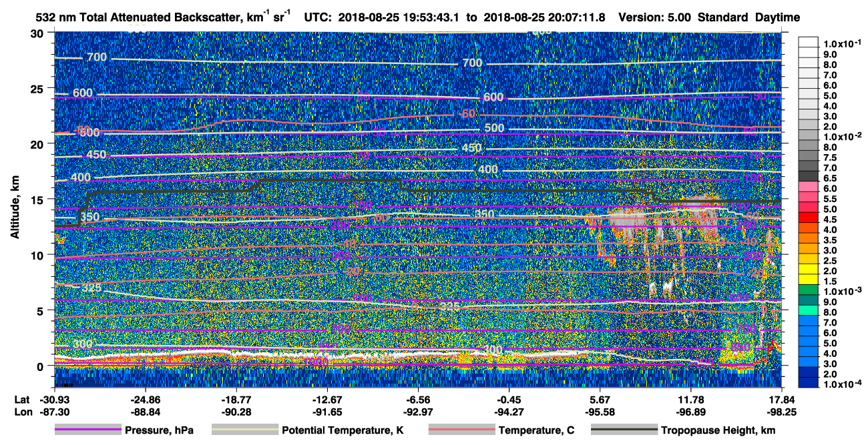Viewport: 868px width, 445px height.
Task: Click the word 'Standard' in the title
Action: tap(723, 17)
